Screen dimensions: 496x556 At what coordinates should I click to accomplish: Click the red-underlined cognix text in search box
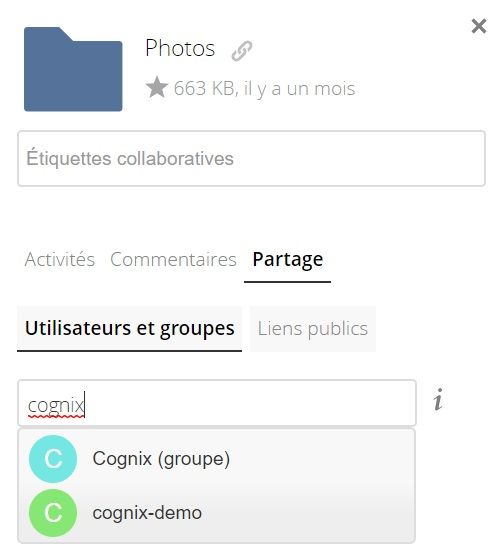click(56, 405)
